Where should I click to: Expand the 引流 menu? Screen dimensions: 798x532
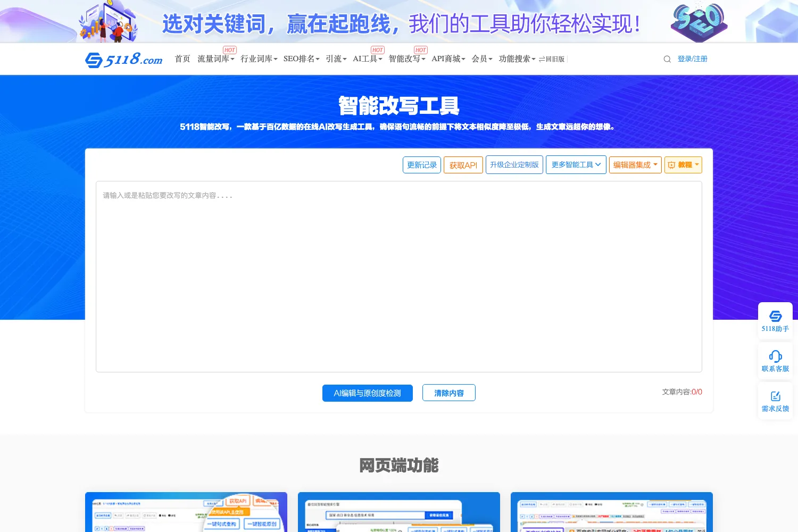[336, 59]
